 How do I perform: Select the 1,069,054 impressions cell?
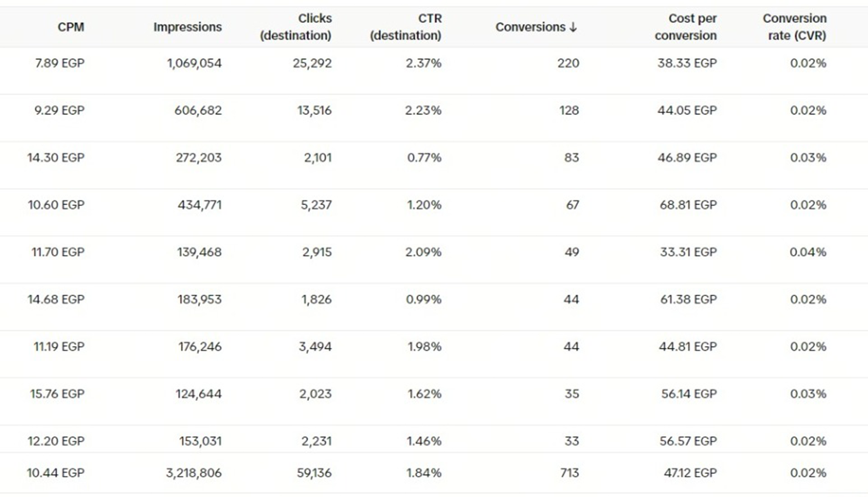(x=194, y=63)
